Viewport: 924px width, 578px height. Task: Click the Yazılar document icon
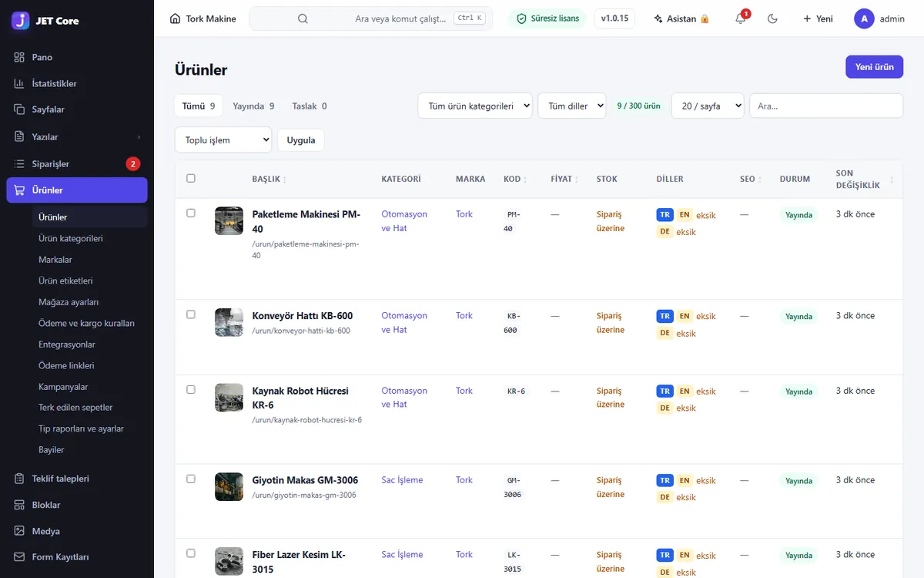(19, 136)
